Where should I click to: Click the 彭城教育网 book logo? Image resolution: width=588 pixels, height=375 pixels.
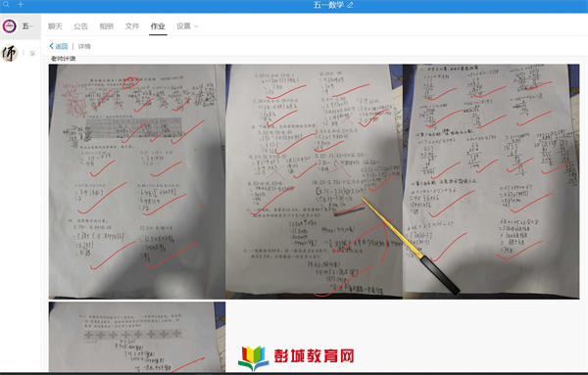point(254,357)
